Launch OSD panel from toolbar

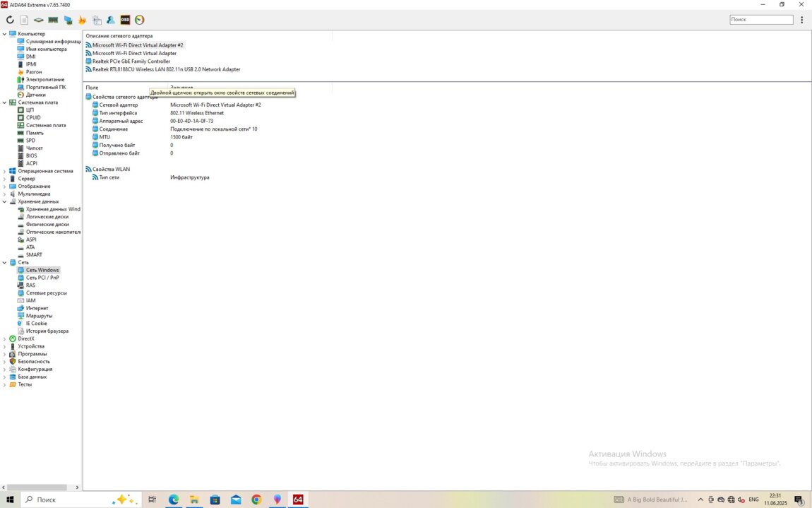[x=125, y=20]
